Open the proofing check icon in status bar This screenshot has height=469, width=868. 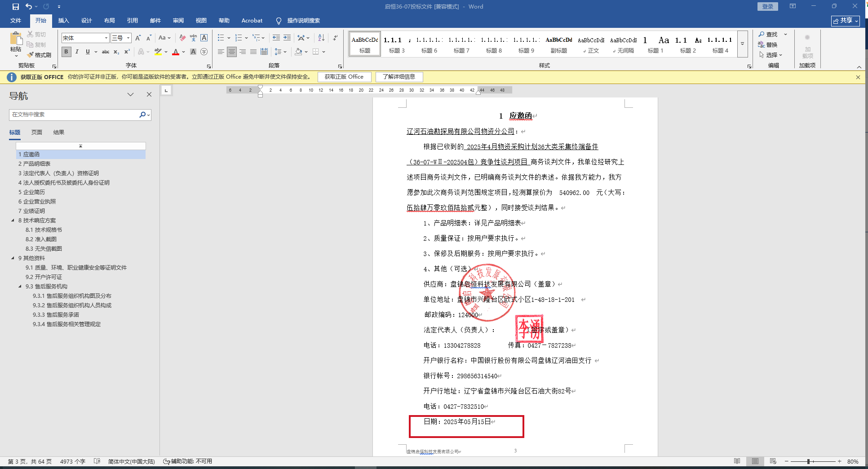point(97,461)
